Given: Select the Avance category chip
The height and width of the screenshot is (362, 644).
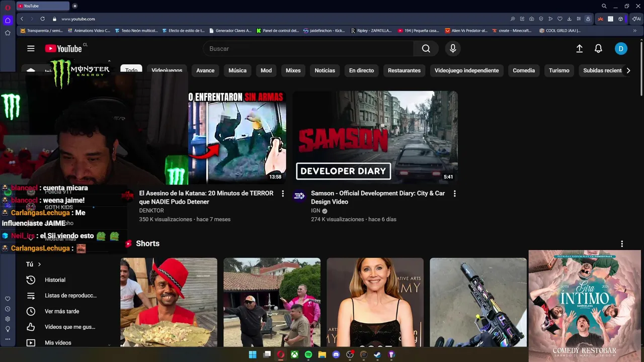Looking at the screenshot, I should [205, 70].
